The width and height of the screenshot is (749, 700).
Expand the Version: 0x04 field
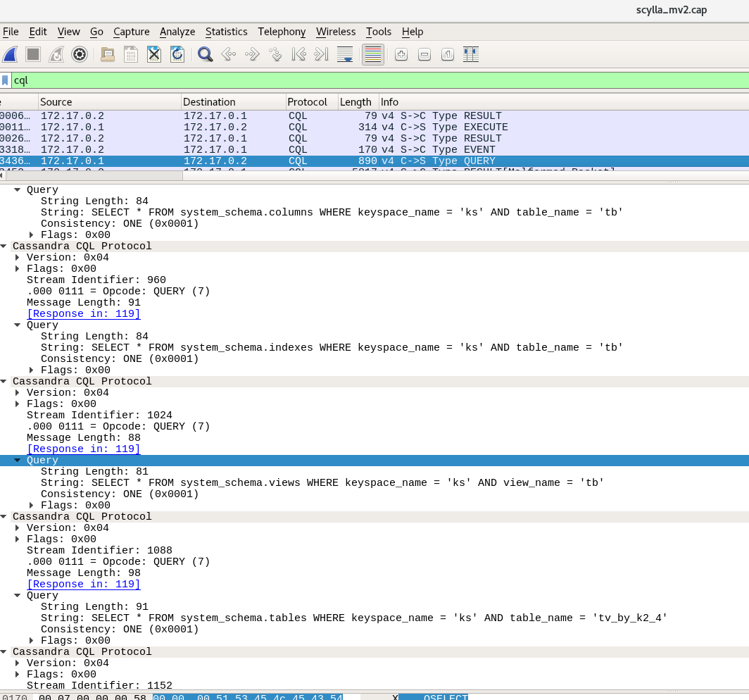16,527
